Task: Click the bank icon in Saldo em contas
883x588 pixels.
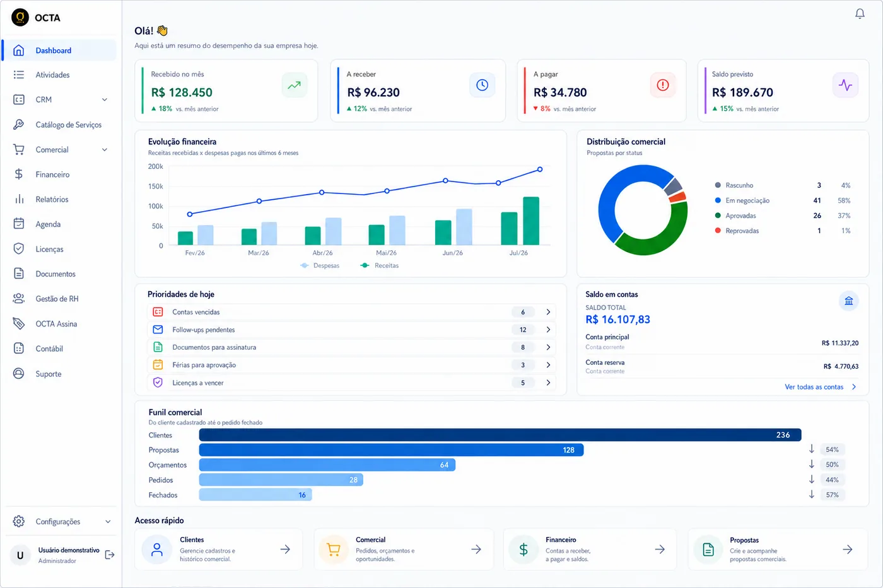Action: [849, 301]
